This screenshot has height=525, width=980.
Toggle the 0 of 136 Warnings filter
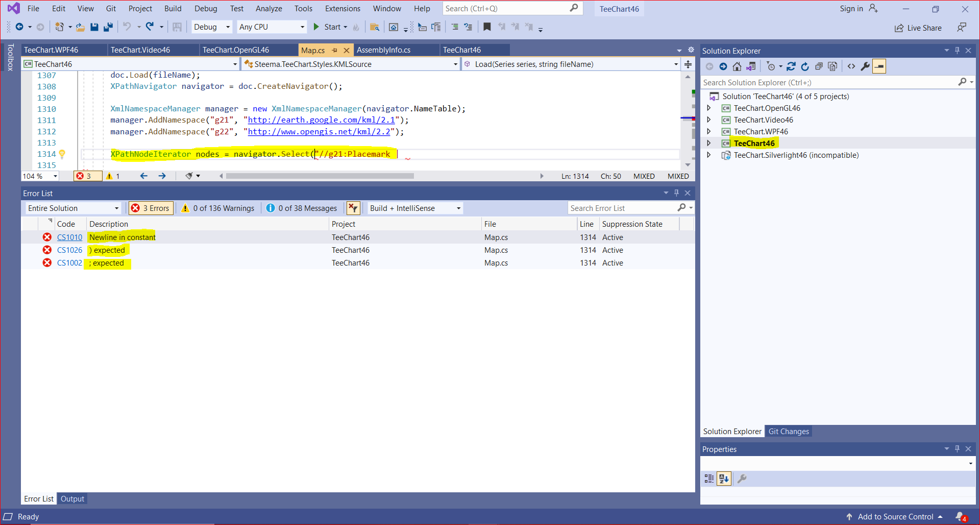coord(218,208)
